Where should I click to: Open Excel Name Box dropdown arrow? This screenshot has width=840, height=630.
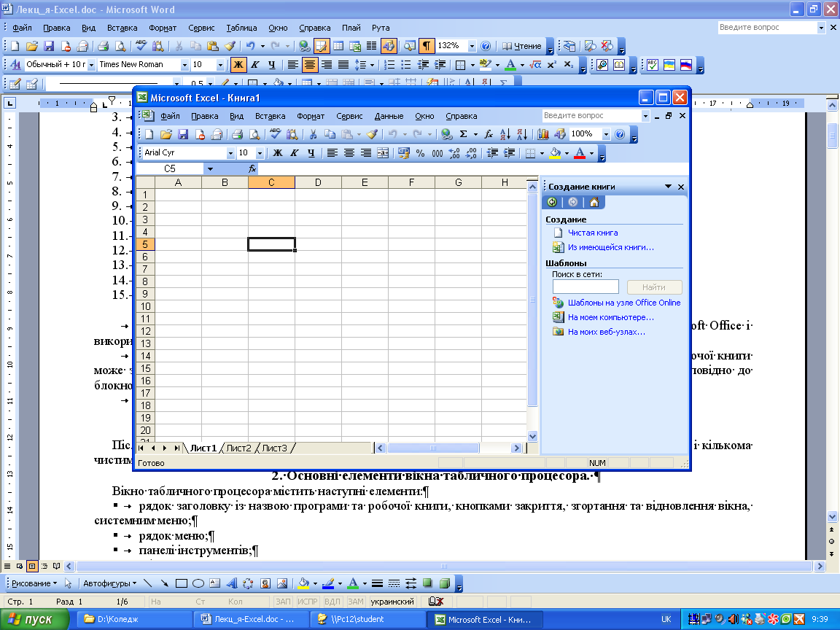(x=210, y=168)
